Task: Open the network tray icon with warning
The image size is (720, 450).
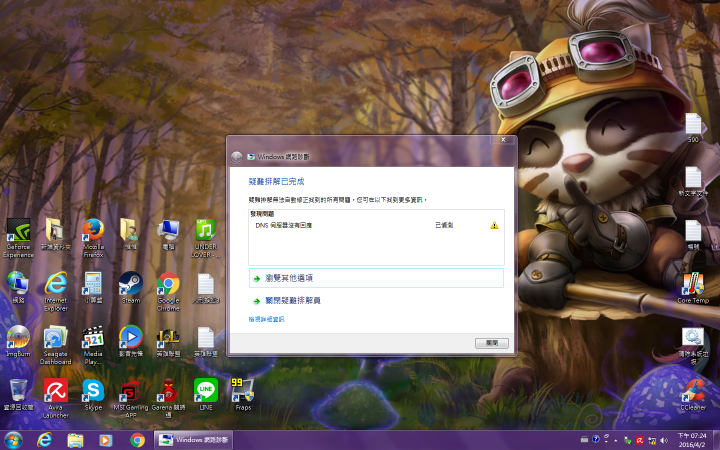Action: tap(652, 441)
